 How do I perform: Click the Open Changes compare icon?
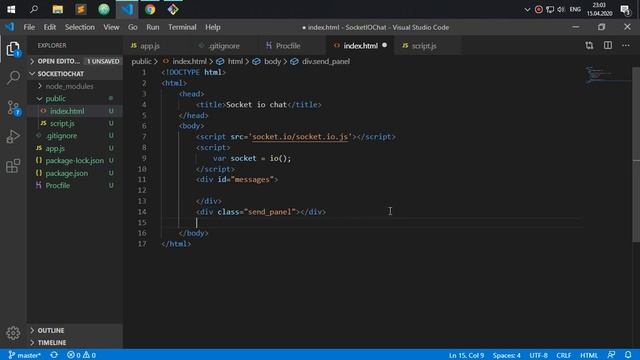point(589,45)
